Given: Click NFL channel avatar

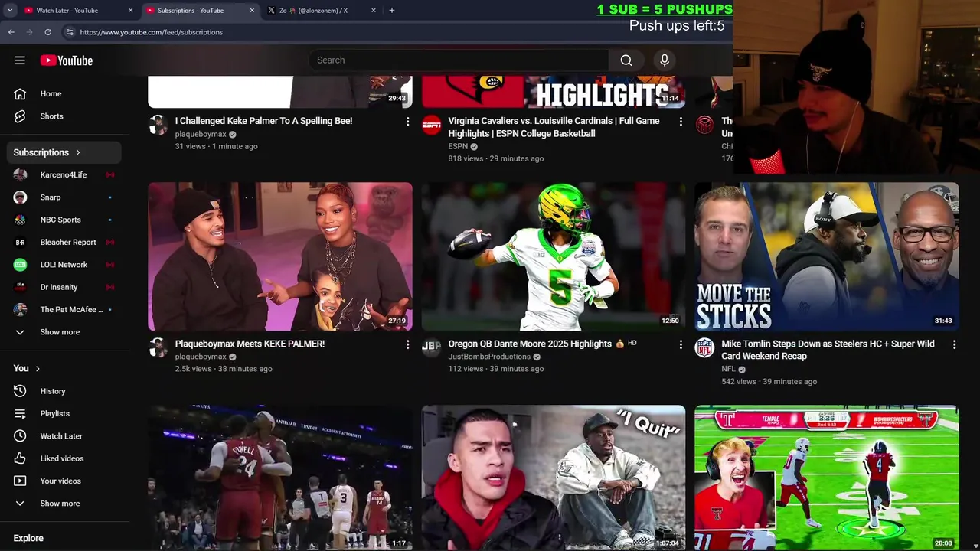Looking at the screenshot, I should pyautogui.click(x=704, y=347).
